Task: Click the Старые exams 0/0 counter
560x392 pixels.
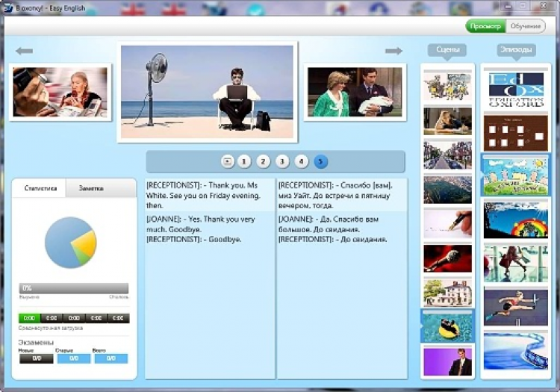Action: 74,358
